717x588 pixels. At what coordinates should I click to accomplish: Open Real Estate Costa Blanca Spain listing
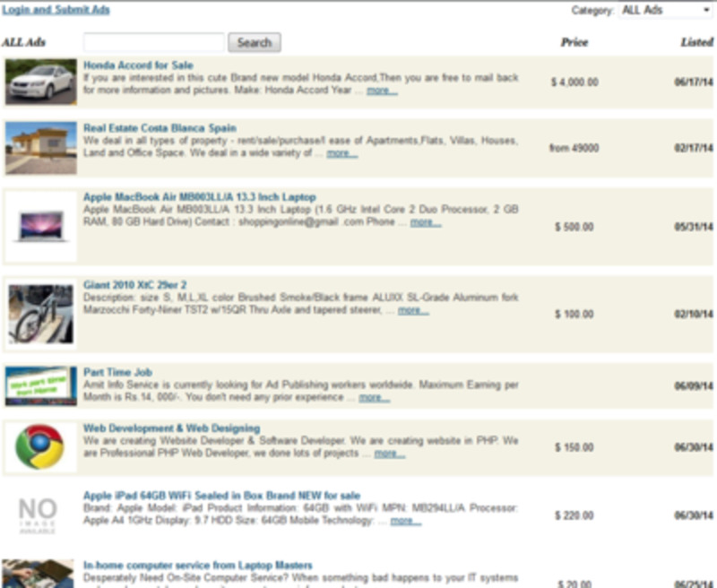coord(160,128)
